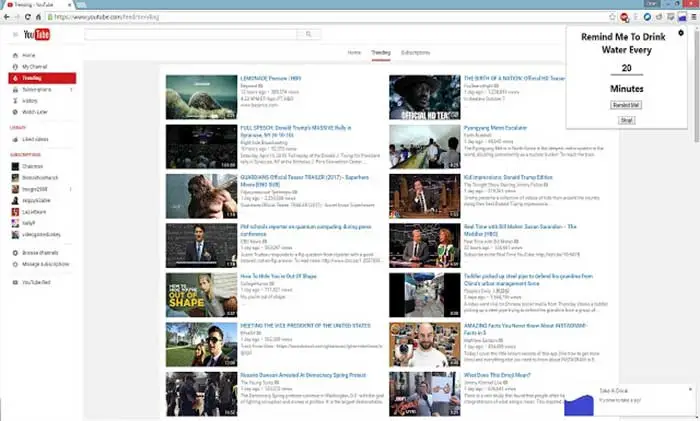Open the water reminder settings gear

681,33
